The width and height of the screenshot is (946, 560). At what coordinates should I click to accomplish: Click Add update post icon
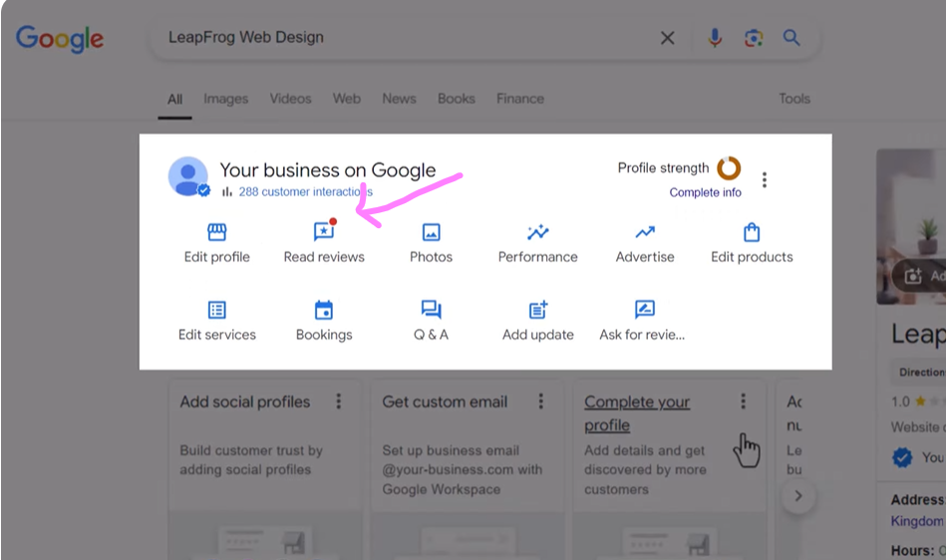[x=538, y=310]
